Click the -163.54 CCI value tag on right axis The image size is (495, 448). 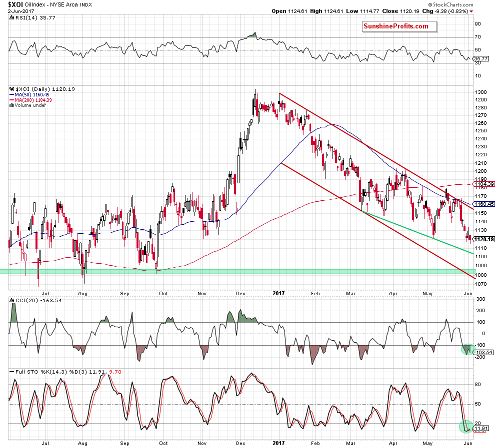point(483,353)
